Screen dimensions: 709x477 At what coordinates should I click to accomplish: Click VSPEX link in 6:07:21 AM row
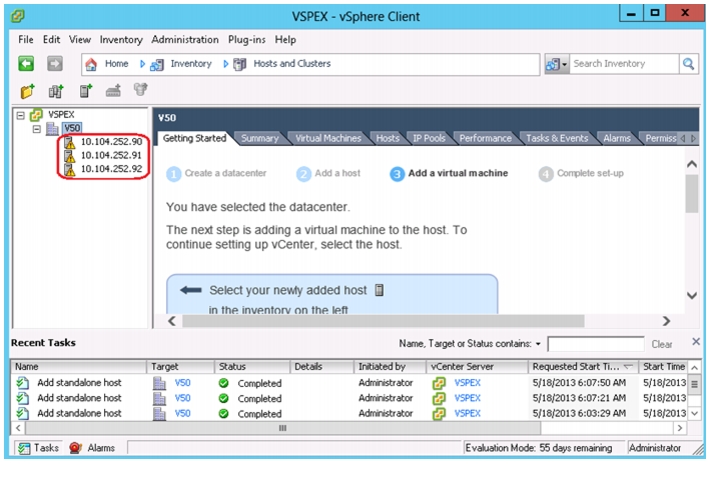click(x=467, y=398)
